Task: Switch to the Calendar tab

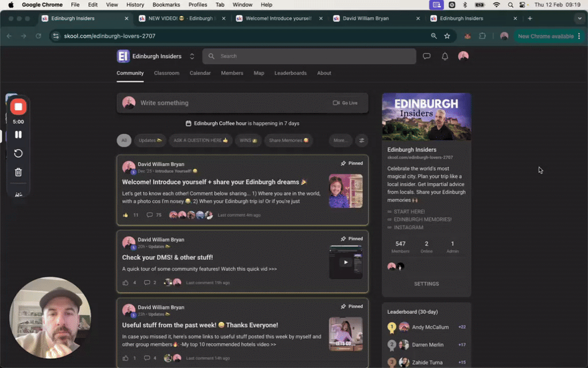Action: (200, 73)
